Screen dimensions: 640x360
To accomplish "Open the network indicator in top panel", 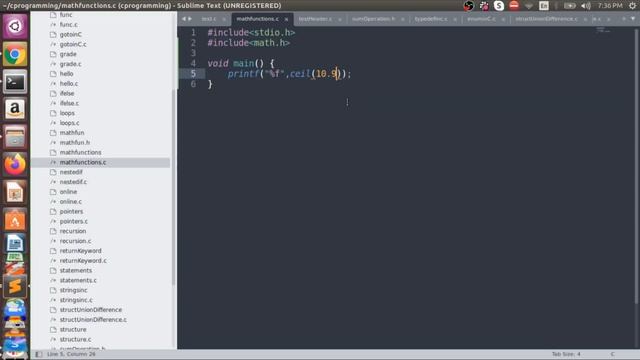I will [x=529, y=6].
